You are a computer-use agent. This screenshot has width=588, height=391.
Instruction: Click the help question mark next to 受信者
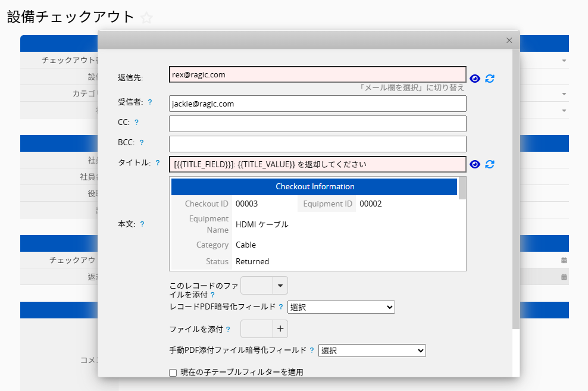(x=150, y=102)
